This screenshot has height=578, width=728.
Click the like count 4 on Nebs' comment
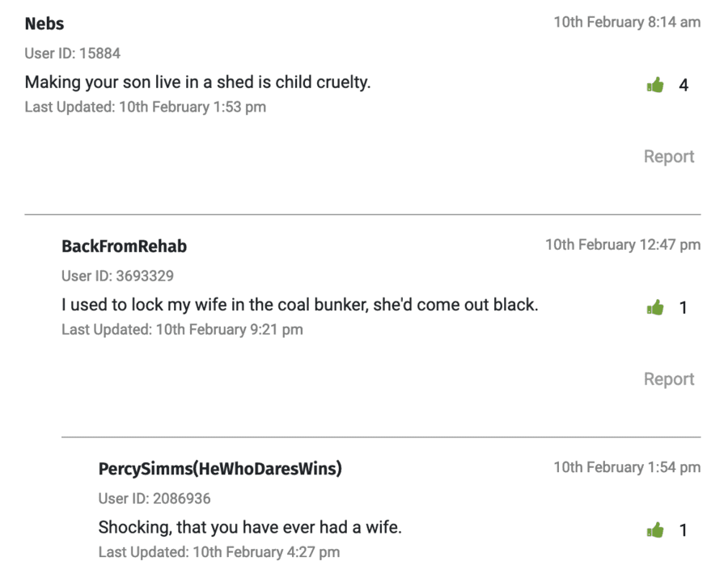coord(684,86)
